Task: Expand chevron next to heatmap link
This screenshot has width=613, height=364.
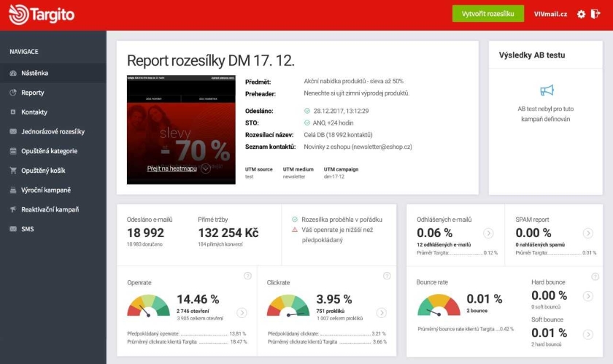Action: 206,169
